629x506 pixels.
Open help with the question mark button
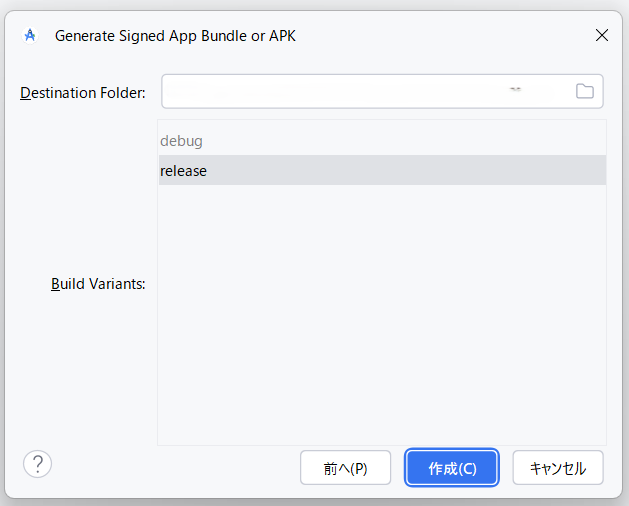(37, 464)
